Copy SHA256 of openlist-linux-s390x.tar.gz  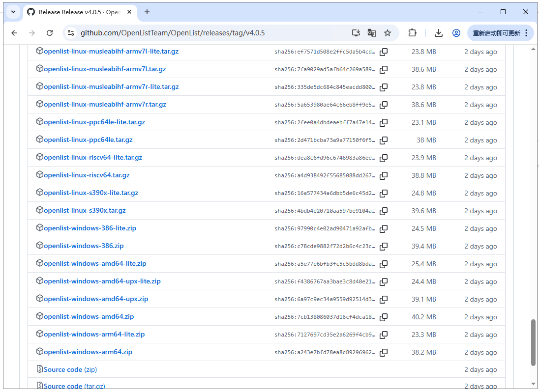384,211
